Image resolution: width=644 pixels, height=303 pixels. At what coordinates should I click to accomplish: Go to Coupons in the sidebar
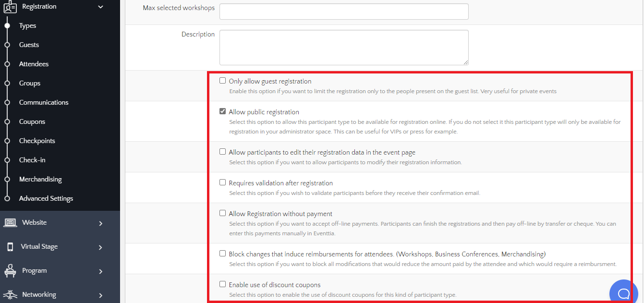tap(32, 121)
